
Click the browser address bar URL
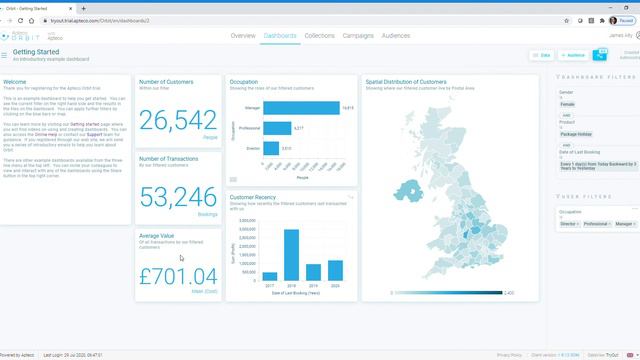100,20
